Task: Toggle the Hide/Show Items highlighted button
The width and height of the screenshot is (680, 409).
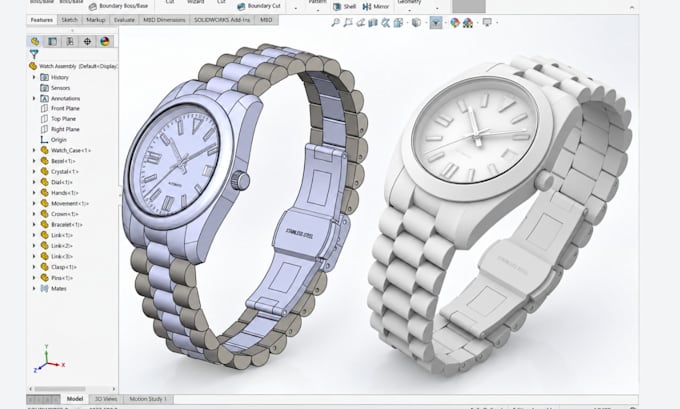Action: [436, 23]
